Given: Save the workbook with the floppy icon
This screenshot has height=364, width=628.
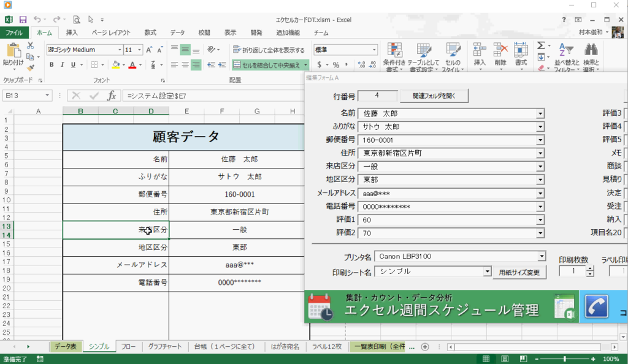Looking at the screenshot, I should pyautogui.click(x=23, y=20).
